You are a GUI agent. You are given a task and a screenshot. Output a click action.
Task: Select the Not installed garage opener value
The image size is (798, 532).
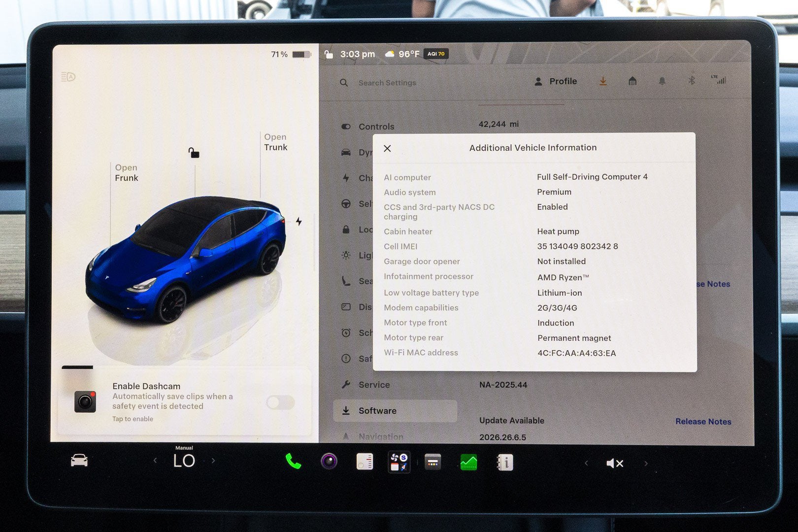[562, 262]
